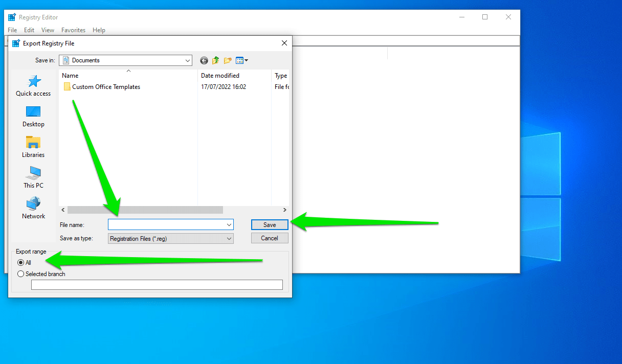Click the Selected branch path text field
The width and height of the screenshot is (622, 364).
click(157, 285)
